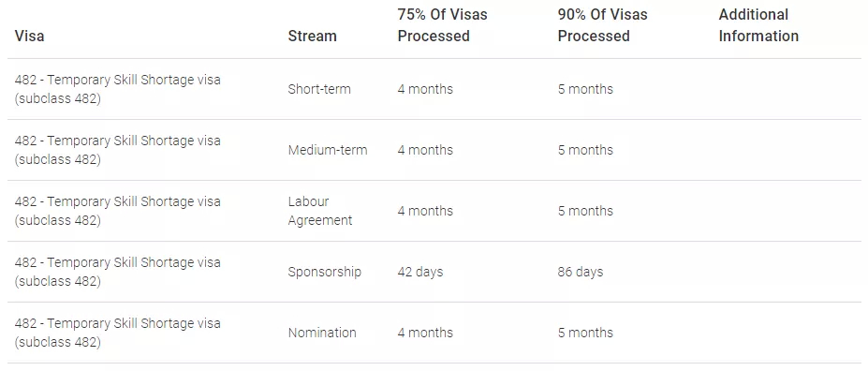Select the Nomination stream cell
The width and height of the screenshot is (868, 371).
click(x=322, y=333)
